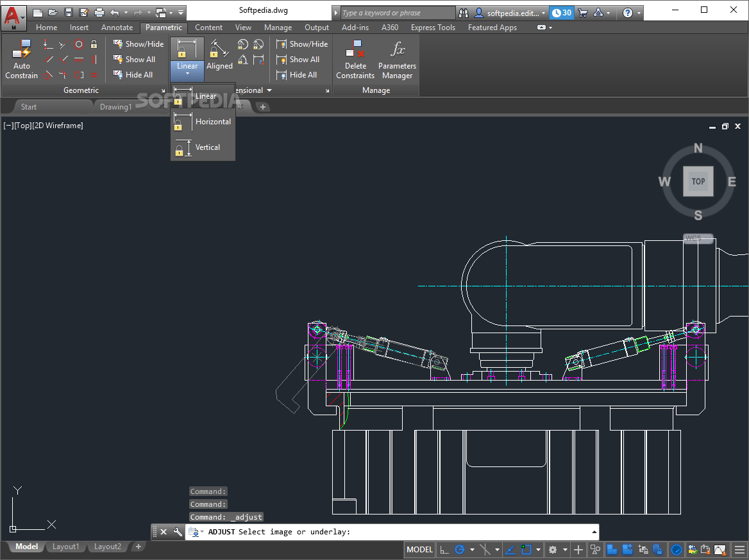Select the Parallel constraint icon
Image resolution: width=749 pixels, height=560 pixels.
tap(49, 59)
